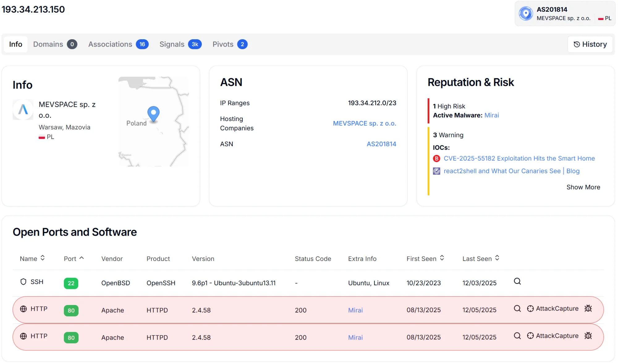The height and width of the screenshot is (364, 618).
Task: Click the map location pin in Poland
Action: (153, 113)
